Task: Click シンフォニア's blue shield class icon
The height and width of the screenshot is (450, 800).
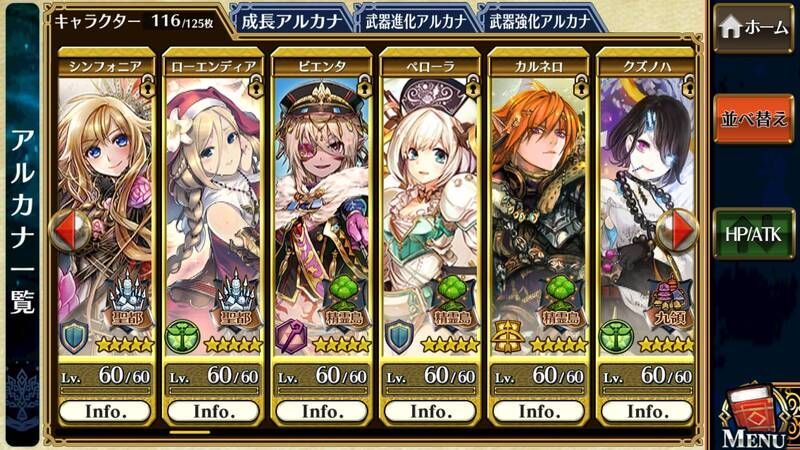Action: pyautogui.click(x=74, y=337)
